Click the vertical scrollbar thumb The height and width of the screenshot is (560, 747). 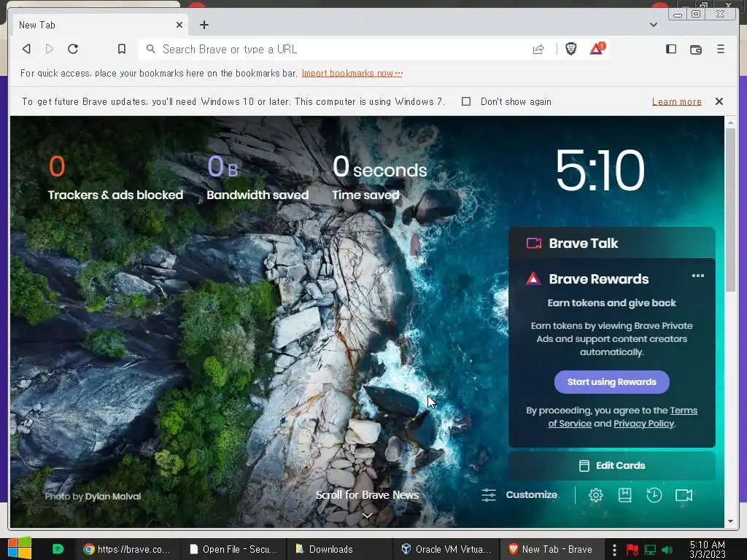[x=730, y=210]
